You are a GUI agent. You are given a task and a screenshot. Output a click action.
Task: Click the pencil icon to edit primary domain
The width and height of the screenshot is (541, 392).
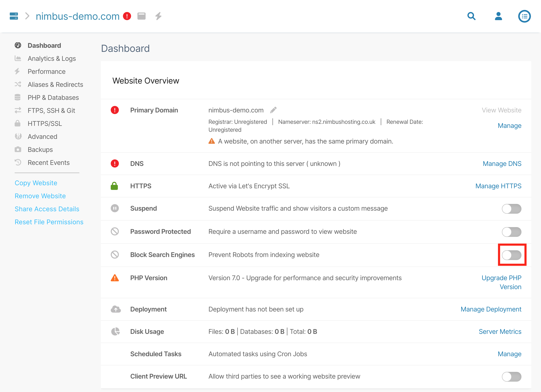pyautogui.click(x=273, y=110)
